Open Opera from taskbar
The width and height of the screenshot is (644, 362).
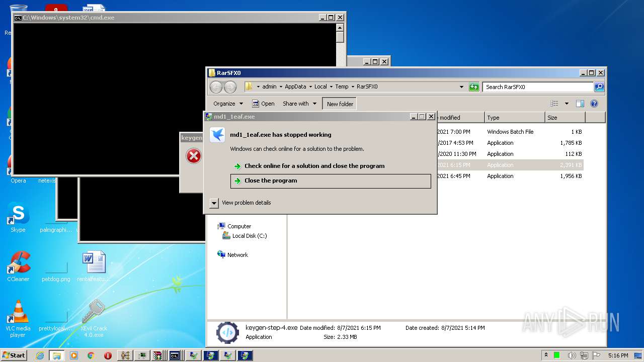coord(108,355)
